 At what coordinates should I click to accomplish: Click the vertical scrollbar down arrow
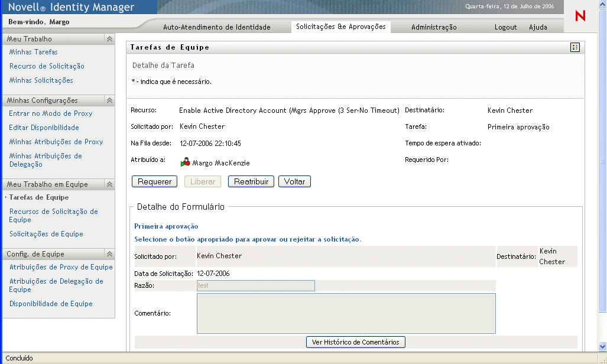pyautogui.click(x=602, y=347)
